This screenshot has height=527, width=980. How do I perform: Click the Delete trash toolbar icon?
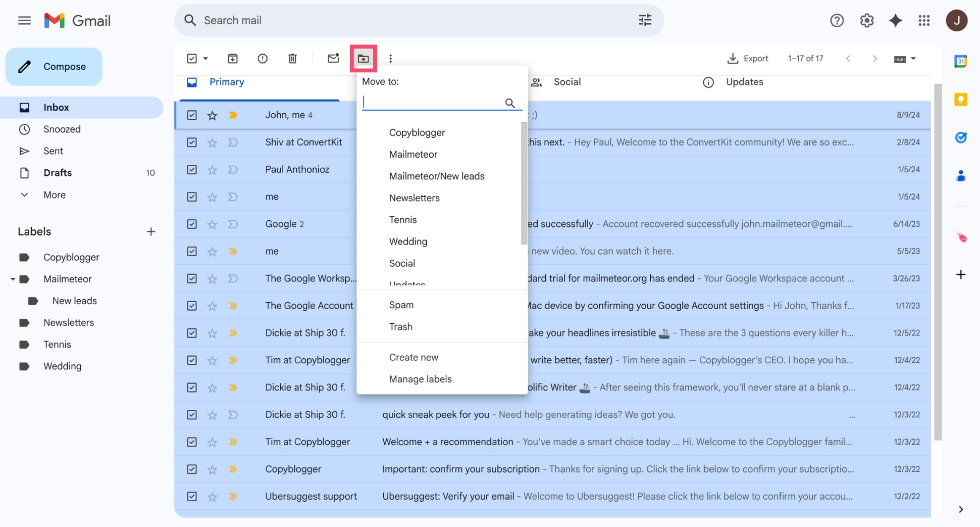(292, 59)
